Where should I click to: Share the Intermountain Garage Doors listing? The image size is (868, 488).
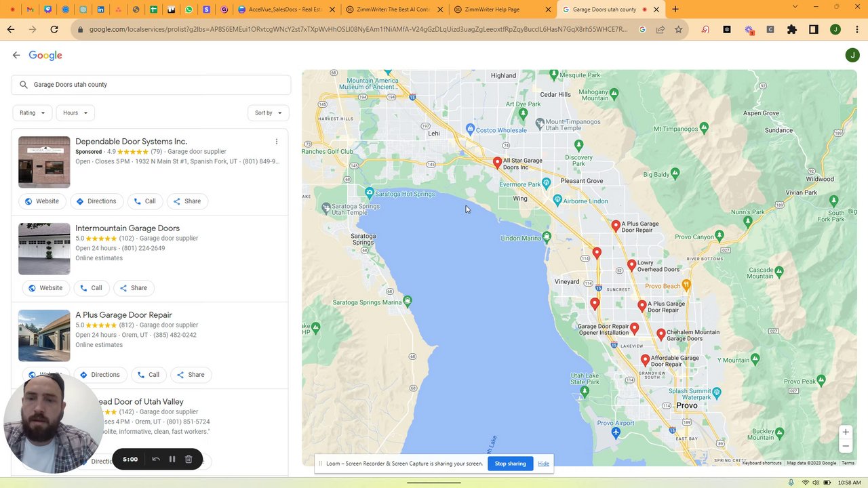[134, 288]
